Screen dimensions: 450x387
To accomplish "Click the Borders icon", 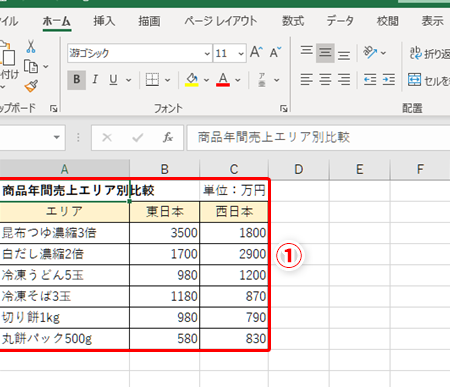I will click(152, 80).
